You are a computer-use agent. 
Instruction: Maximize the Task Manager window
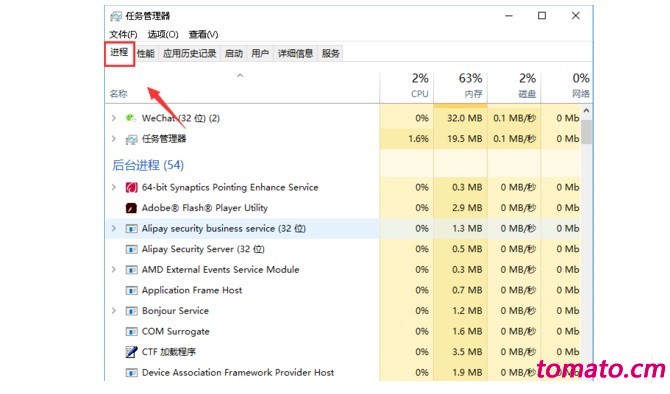(x=542, y=16)
